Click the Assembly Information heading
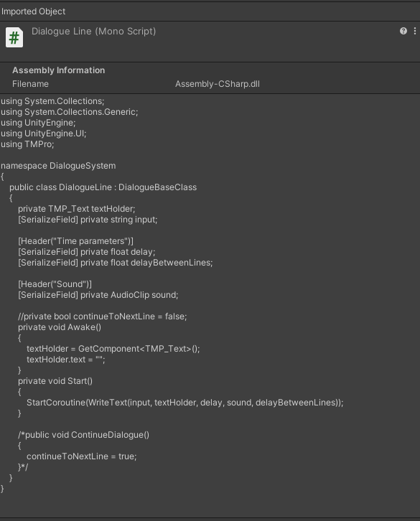Screen dimensions: 420x521 [59, 70]
